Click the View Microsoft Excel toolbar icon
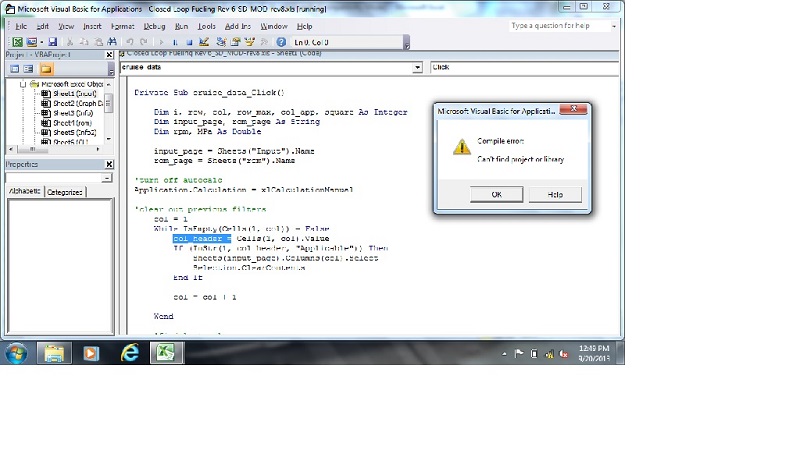The width and height of the screenshot is (800, 468). pos(16,42)
